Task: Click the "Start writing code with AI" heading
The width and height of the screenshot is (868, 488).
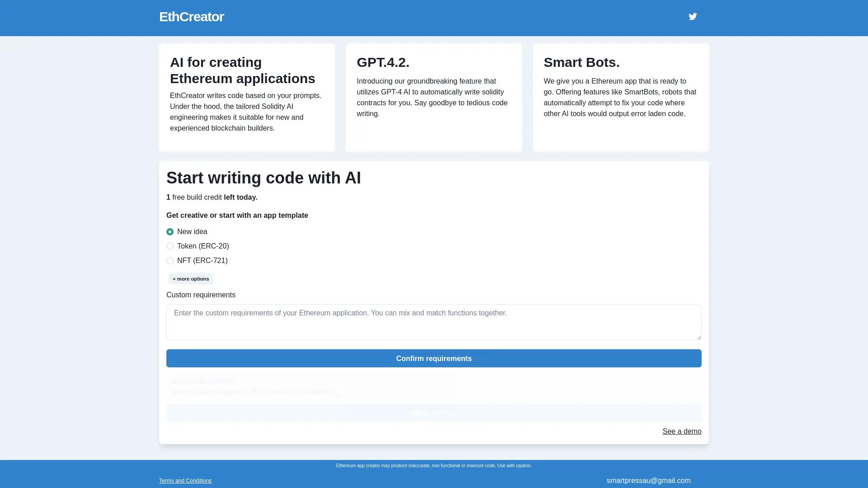Action: coord(264,178)
